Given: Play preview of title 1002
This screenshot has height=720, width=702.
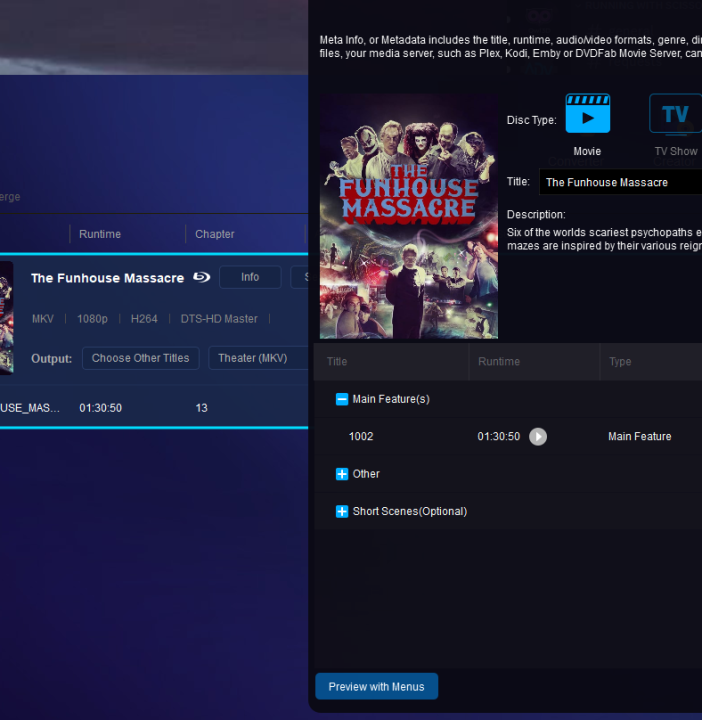Looking at the screenshot, I should pos(538,436).
